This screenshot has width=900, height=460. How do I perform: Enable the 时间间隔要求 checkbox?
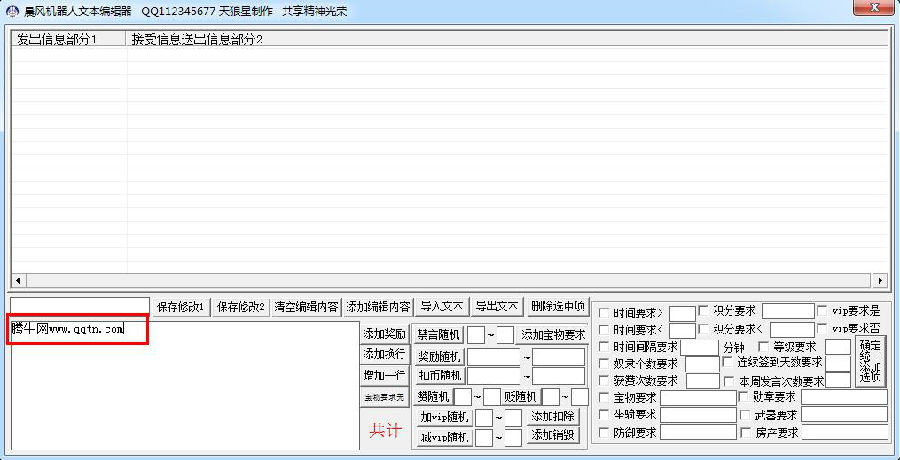pyautogui.click(x=604, y=347)
